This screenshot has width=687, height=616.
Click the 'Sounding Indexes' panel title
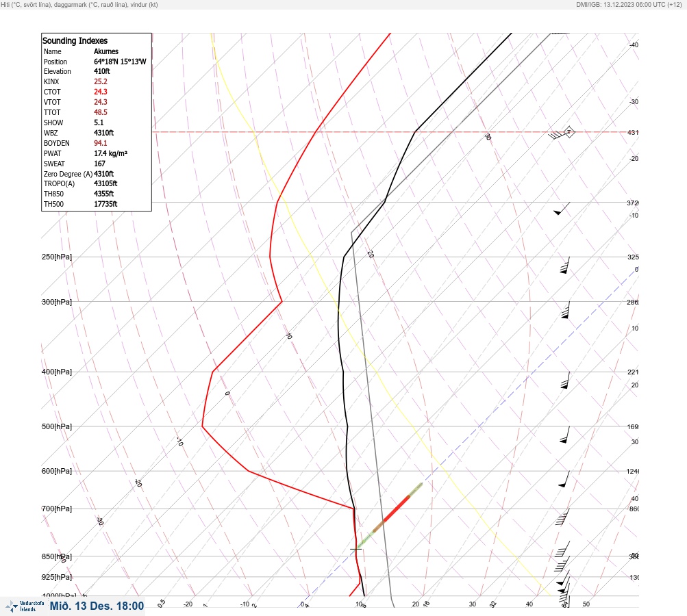pyautogui.click(x=75, y=40)
